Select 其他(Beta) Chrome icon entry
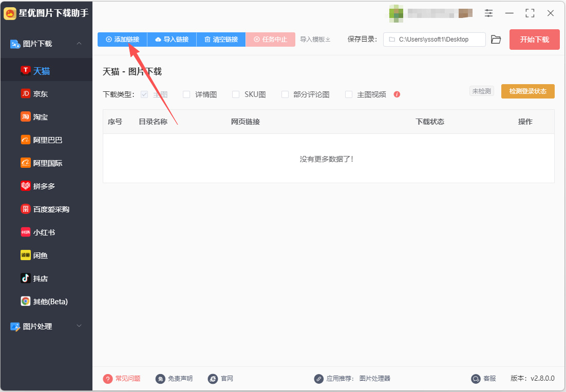Viewport: 566px width, 392px height. [25, 302]
